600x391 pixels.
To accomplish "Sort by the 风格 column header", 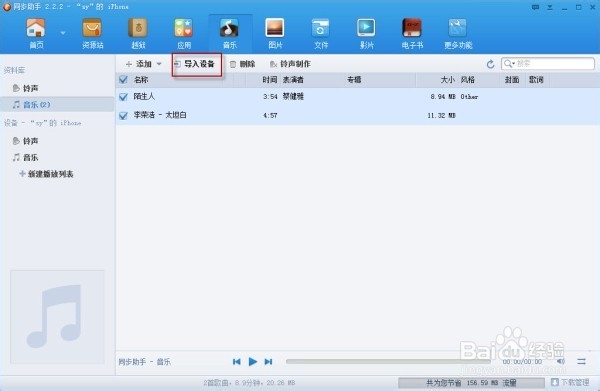I will (x=468, y=80).
